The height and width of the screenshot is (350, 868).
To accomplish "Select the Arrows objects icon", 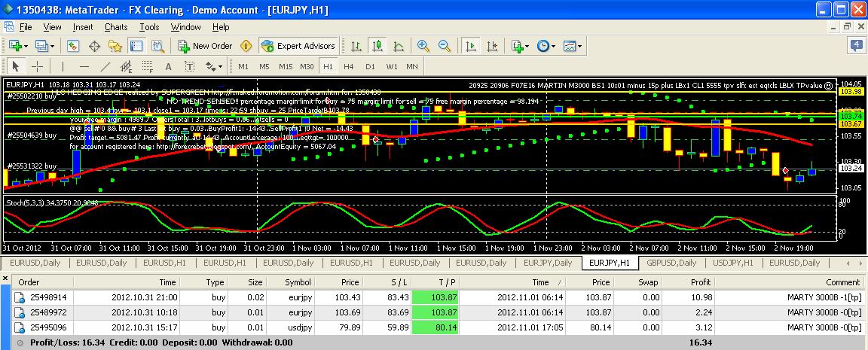I will [x=210, y=66].
